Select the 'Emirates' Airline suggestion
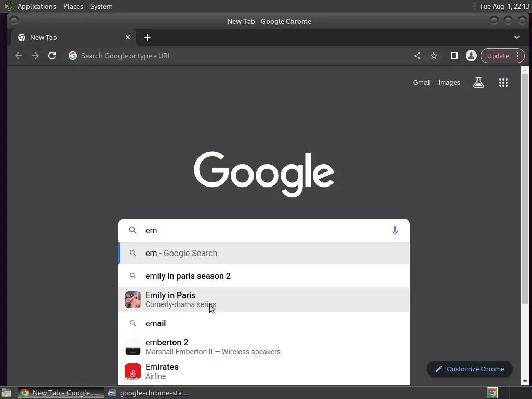This screenshot has width=532, height=399. click(264, 371)
